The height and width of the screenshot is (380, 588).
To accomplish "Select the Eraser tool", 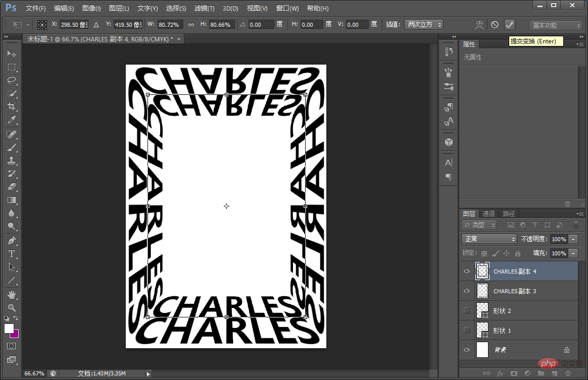I will 12,187.
